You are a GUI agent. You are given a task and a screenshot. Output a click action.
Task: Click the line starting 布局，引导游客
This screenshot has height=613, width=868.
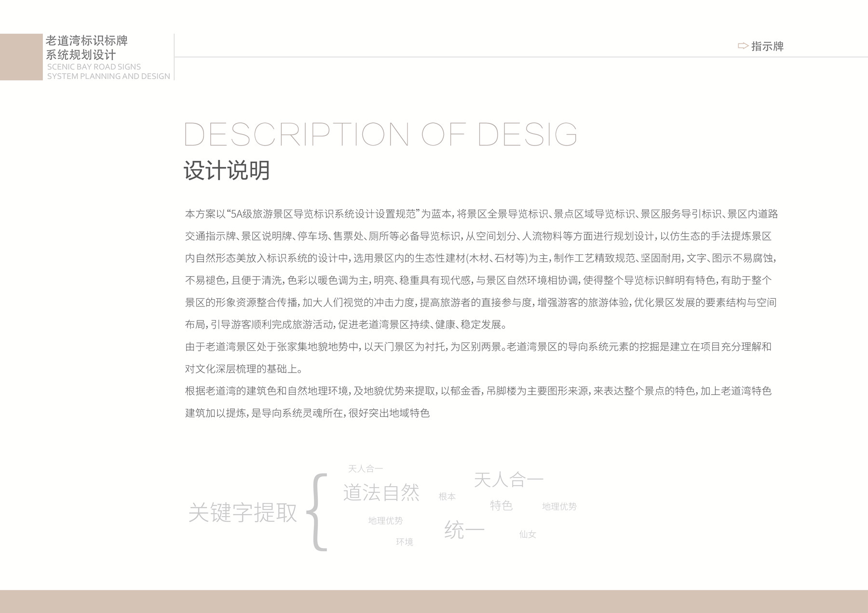coord(346,325)
